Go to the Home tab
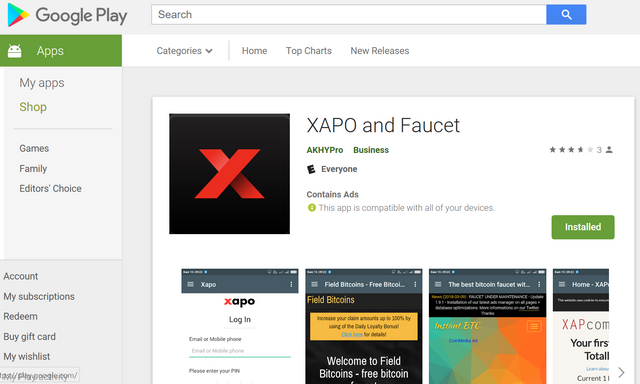The image size is (640, 384). (x=254, y=51)
